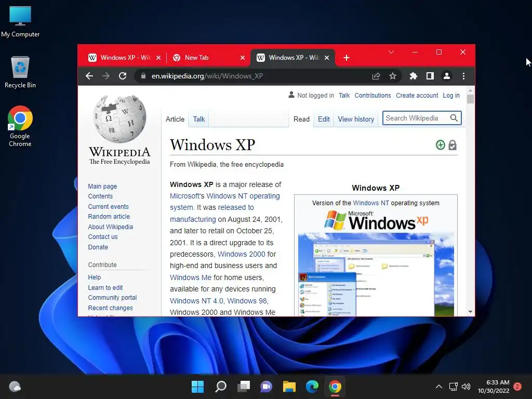Close the New Tab tab
Screen dimensions: 532x399
[243, 58]
